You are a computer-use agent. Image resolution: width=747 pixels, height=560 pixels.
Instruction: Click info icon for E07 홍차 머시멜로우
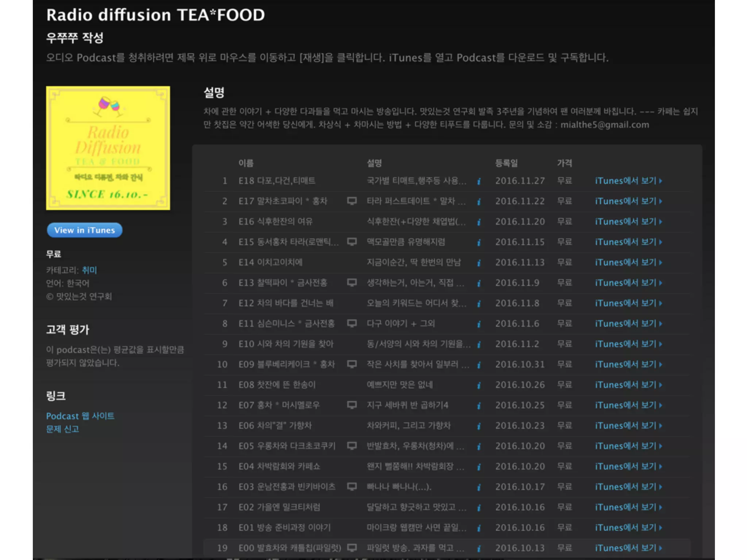[x=479, y=406]
